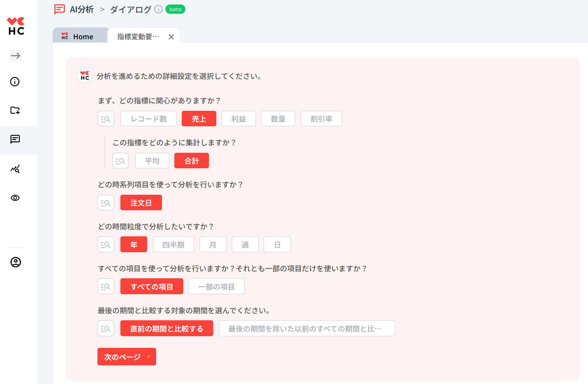
Task: Click the search-list icon beside レコード数
Action: point(106,119)
